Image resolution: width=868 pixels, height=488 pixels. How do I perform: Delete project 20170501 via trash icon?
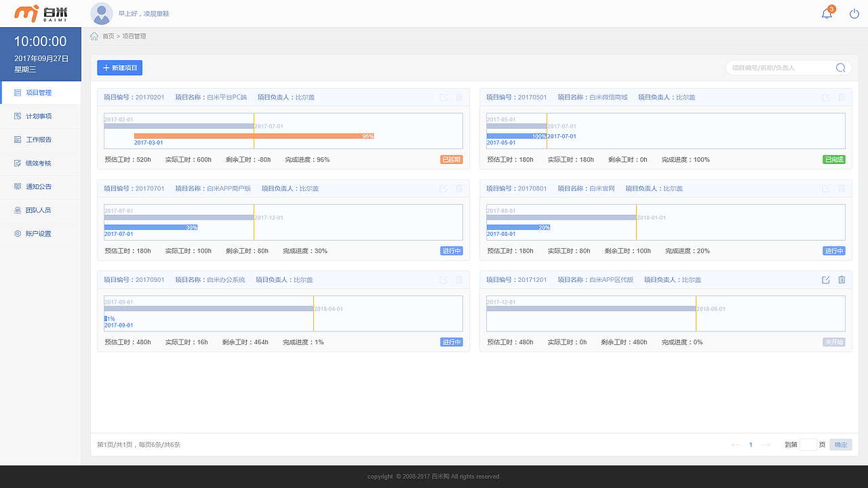[842, 98]
